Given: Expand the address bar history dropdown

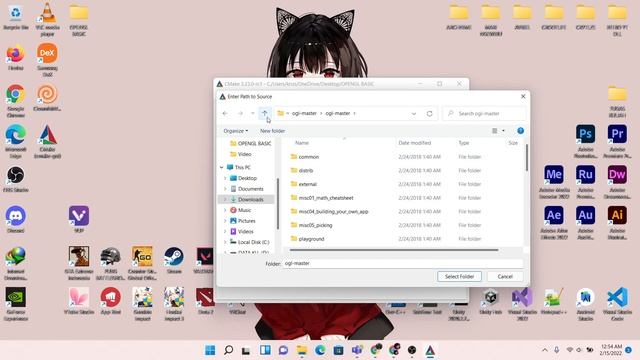Looking at the screenshot, I should click(413, 113).
